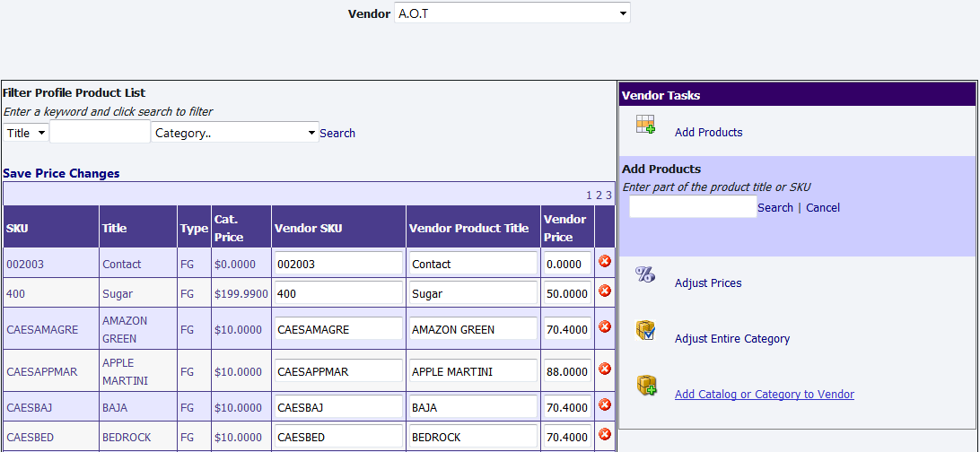Expand the Title filter type dropdown
Image resolution: width=980 pixels, height=452 pixels.
[26, 133]
